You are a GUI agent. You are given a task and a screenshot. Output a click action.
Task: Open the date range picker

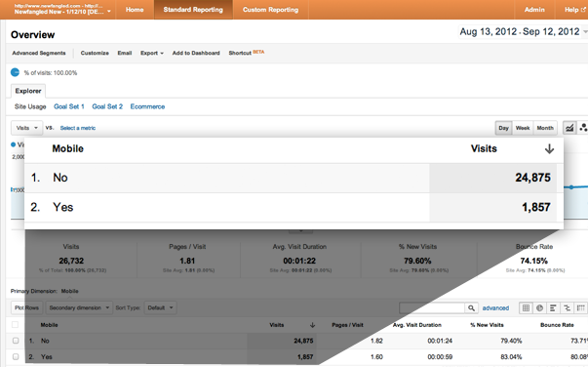point(523,32)
